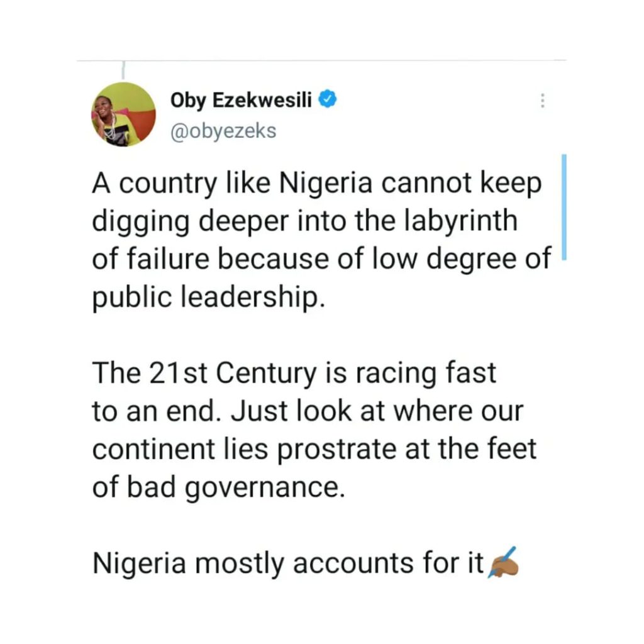
Task: Tap "Nigeria mostly accounts for it" line
Action: click(x=289, y=563)
